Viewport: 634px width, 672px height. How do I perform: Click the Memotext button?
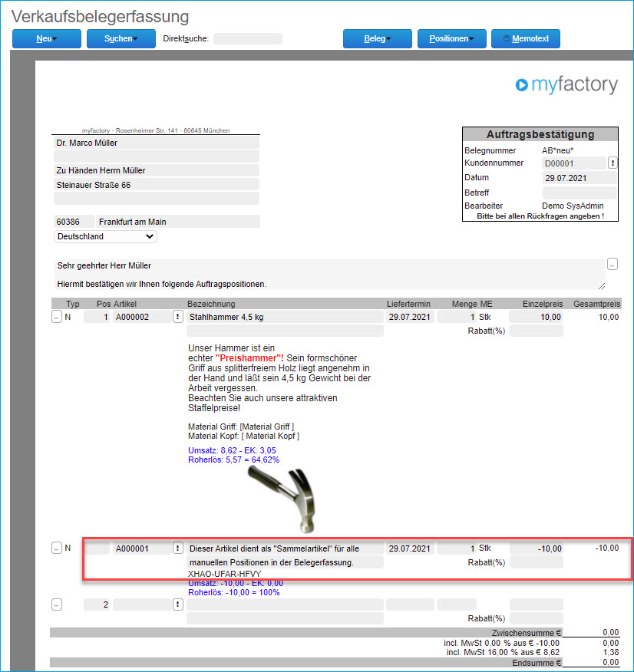coord(526,38)
